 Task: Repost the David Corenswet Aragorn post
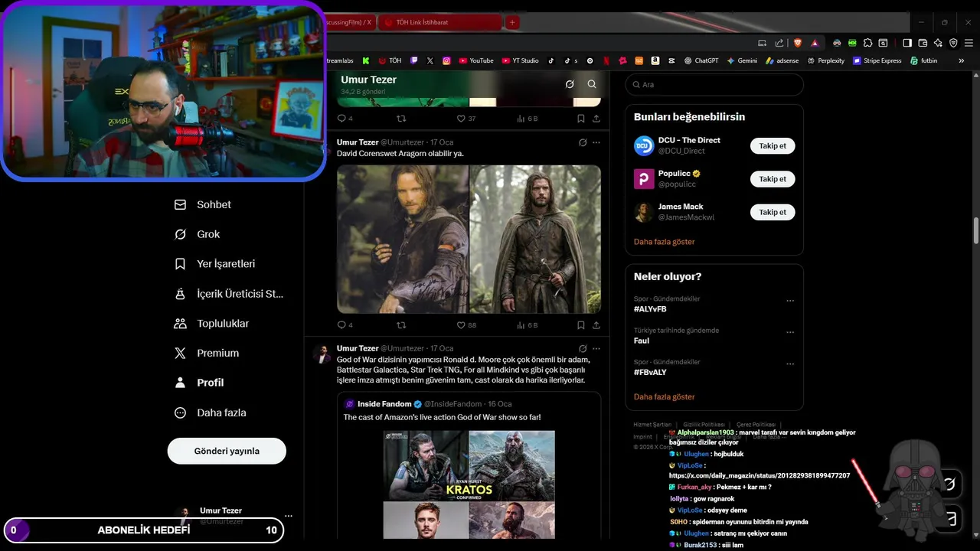coord(400,325)
